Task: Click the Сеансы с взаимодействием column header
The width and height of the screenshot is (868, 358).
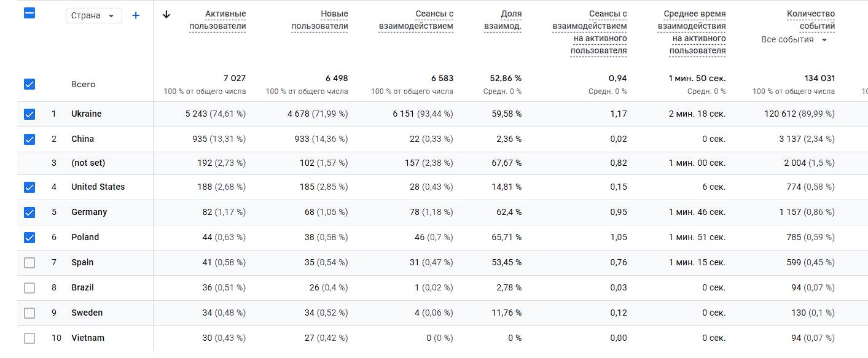Action: click(416, 20)
